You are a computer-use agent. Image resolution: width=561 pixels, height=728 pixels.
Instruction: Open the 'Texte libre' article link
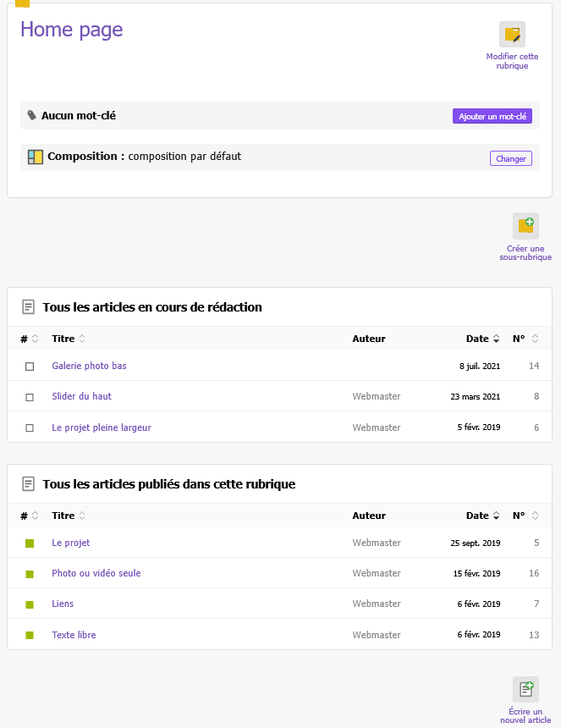(x=74, y=635)
